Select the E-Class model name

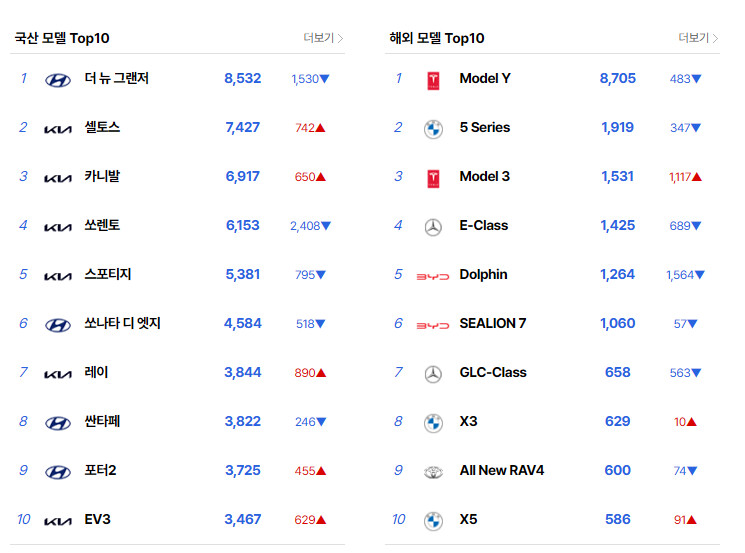point(484,225)
